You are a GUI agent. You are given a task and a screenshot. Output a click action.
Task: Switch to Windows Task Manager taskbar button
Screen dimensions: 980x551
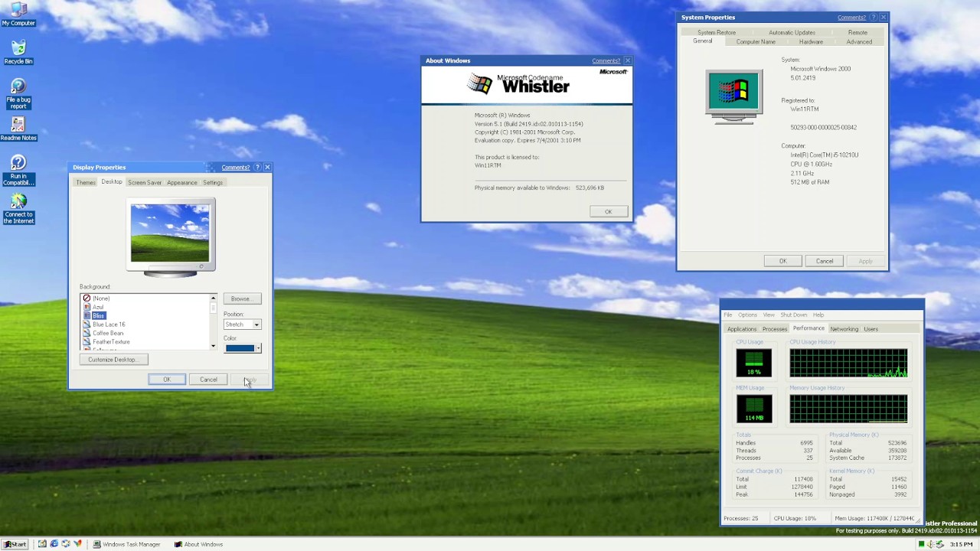[x=127, y=544]
